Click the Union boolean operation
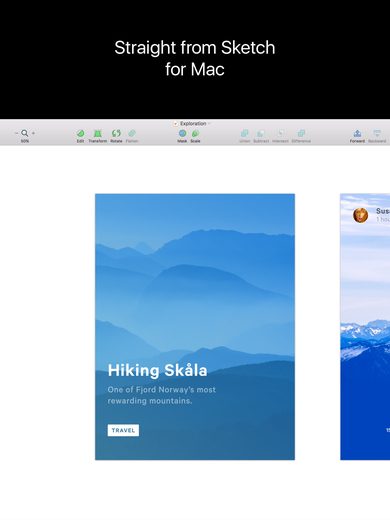The height and width of the screenshot is (520, 390). (245, 136)
